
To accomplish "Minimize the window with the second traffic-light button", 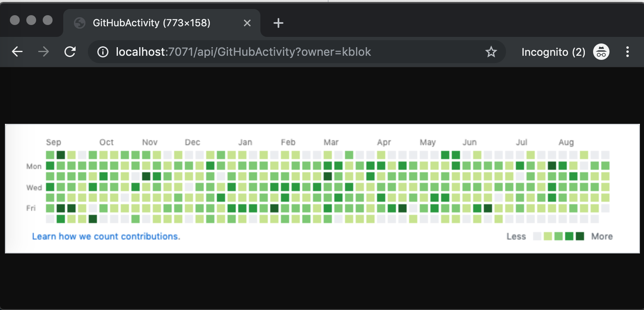I will (x=31, y=20).
